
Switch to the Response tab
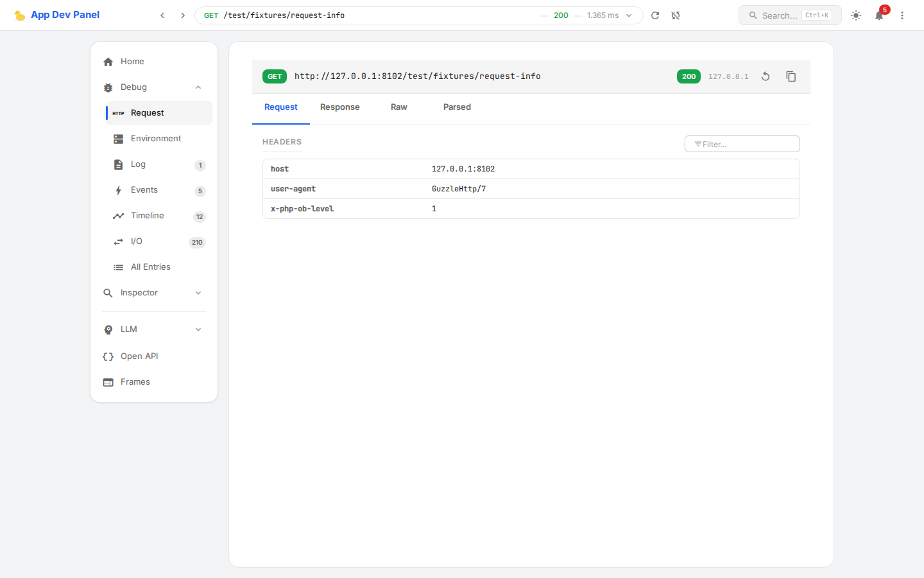tap(339, 107)
